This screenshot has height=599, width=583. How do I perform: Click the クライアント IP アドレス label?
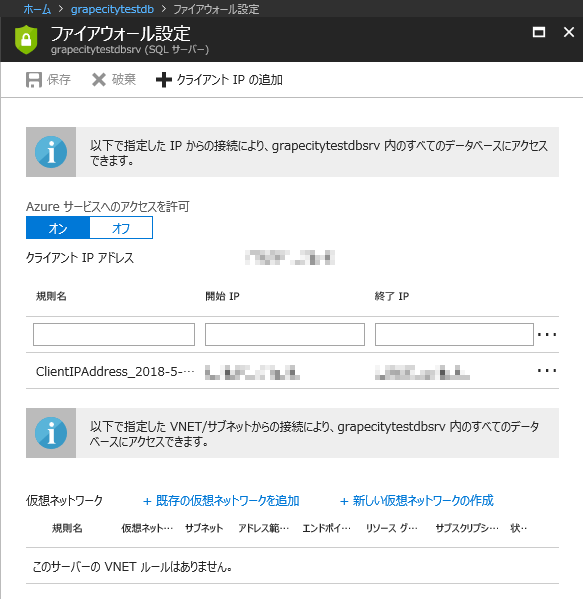click(x=80, y=258)
